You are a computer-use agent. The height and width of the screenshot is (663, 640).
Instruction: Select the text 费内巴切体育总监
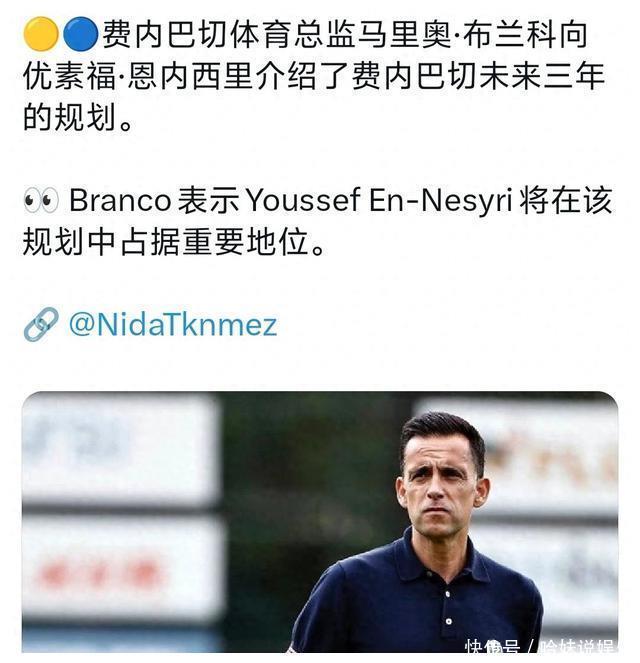(x=230, y=34)
